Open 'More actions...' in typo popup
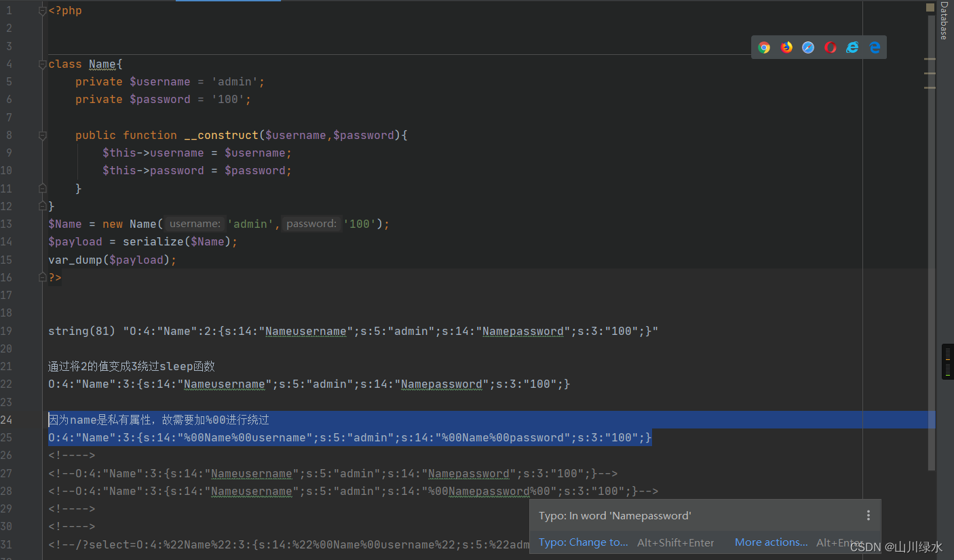 click(771, 542)
